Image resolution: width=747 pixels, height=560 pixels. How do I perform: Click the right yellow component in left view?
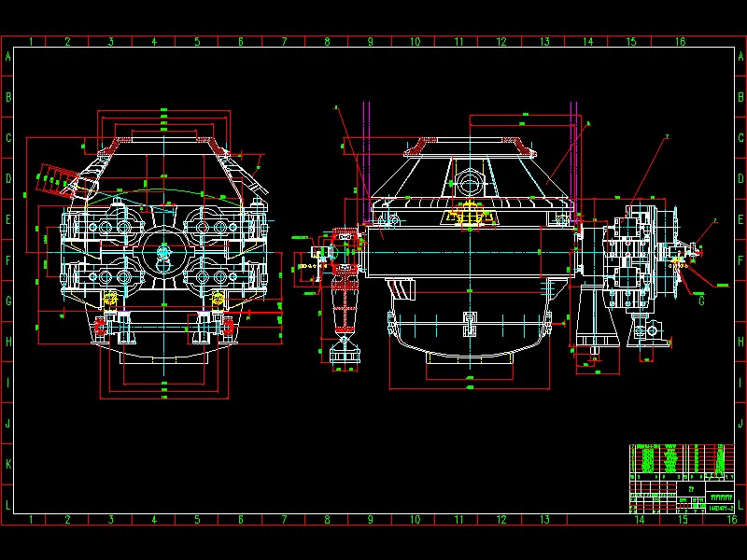218,299
